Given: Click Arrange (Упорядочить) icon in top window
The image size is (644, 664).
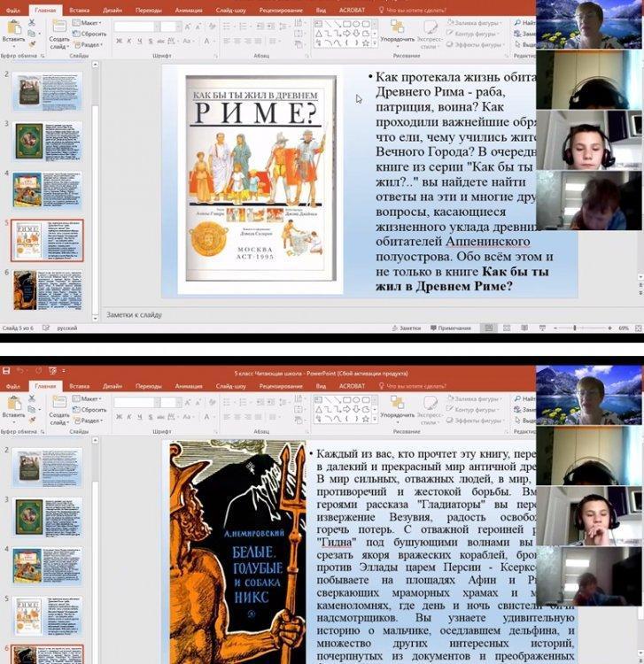Looking at the screenshot, I should 397,27.
